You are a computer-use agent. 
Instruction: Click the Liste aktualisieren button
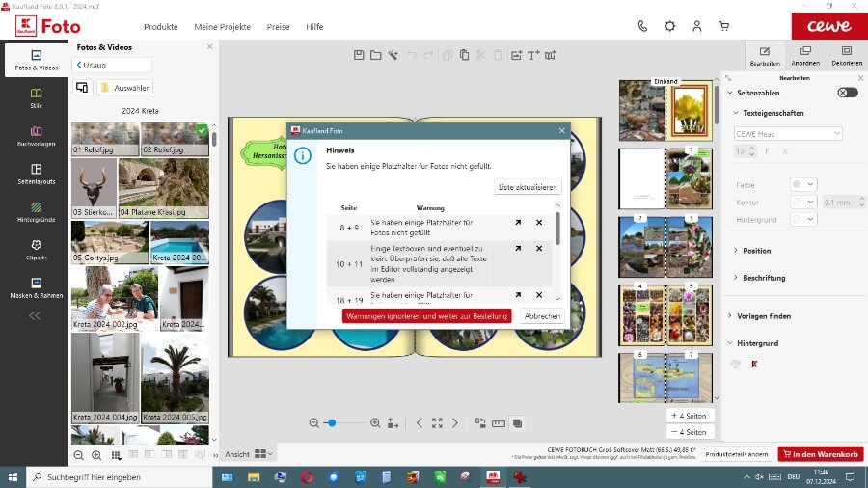coord(527,186)
